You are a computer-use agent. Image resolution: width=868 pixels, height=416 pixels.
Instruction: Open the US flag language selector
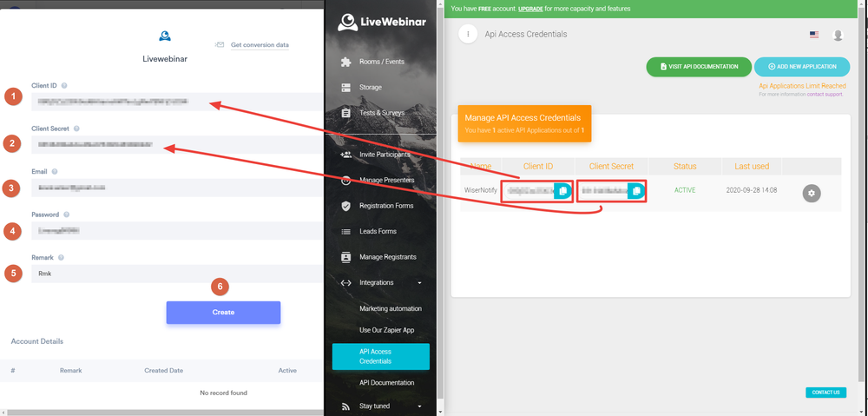pos(814,35)
